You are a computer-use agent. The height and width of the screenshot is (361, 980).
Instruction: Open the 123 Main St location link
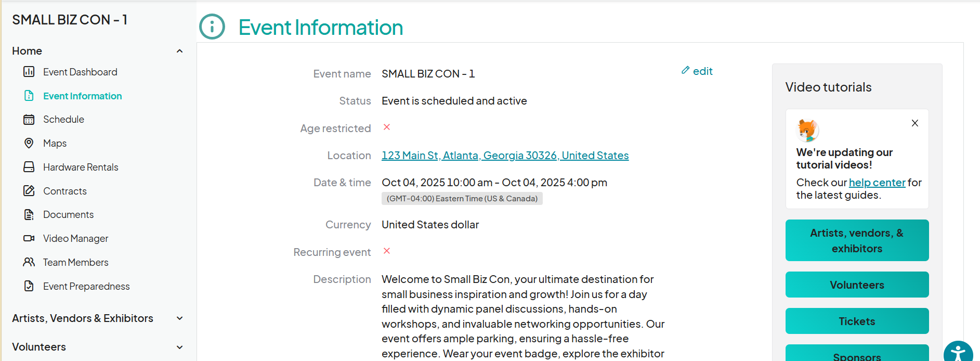pos(505,156)
